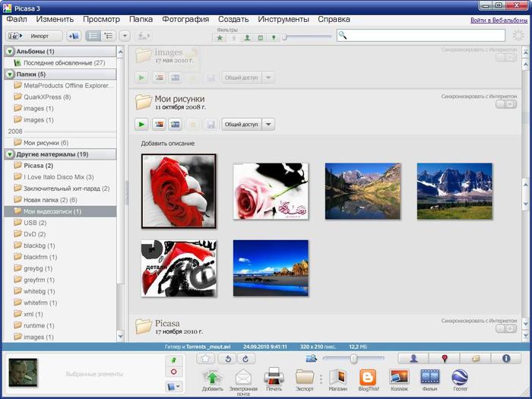Create photo collage for Мои рисунки folder

tap(159, 125)
